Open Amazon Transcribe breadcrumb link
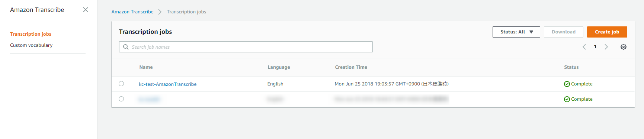 pos(132,12)
